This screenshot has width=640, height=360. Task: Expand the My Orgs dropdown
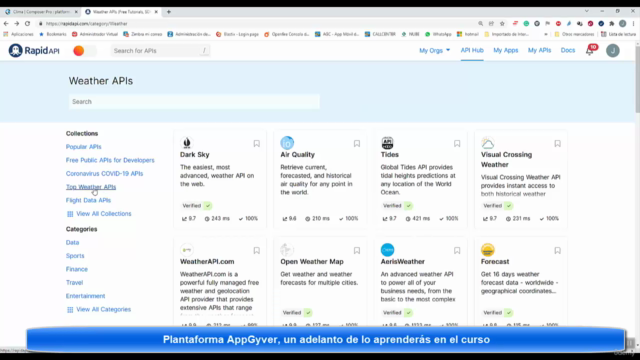[x=434, y=50]
